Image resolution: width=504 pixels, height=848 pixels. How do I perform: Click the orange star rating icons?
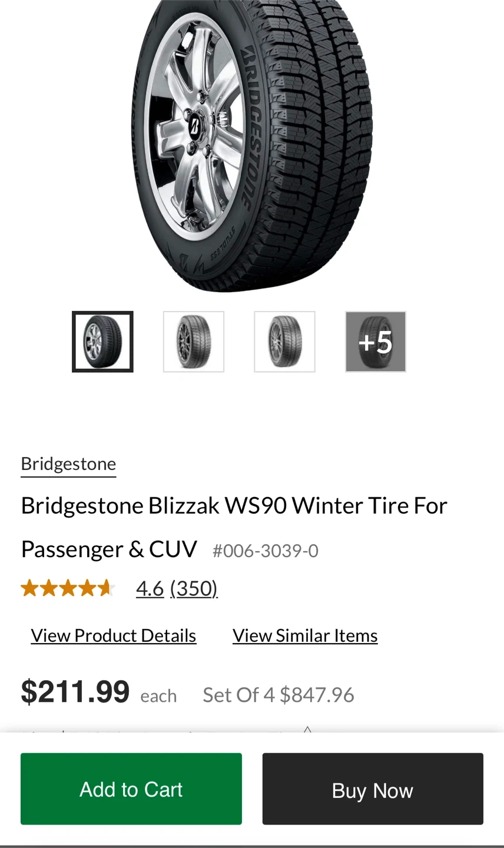tap(67, 588)
